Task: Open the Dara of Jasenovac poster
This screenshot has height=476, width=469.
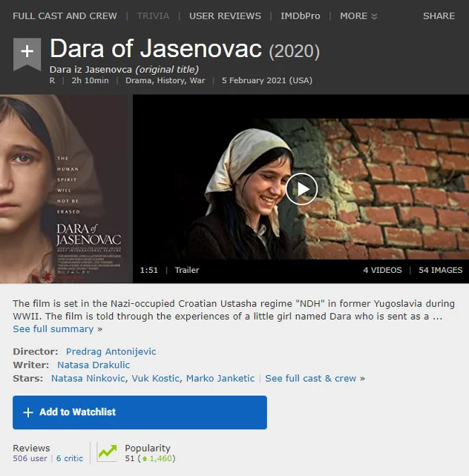Action: [66, 189]
